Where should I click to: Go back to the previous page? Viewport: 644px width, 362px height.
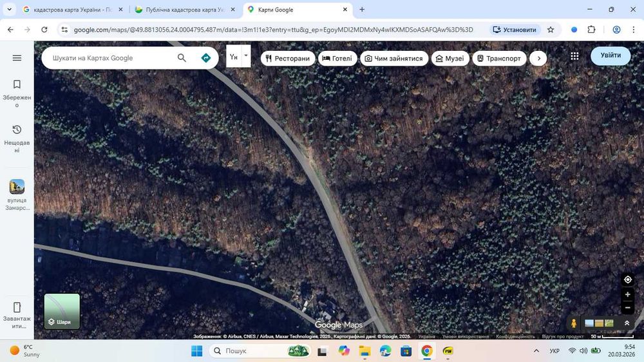click(x=11, y=30)
